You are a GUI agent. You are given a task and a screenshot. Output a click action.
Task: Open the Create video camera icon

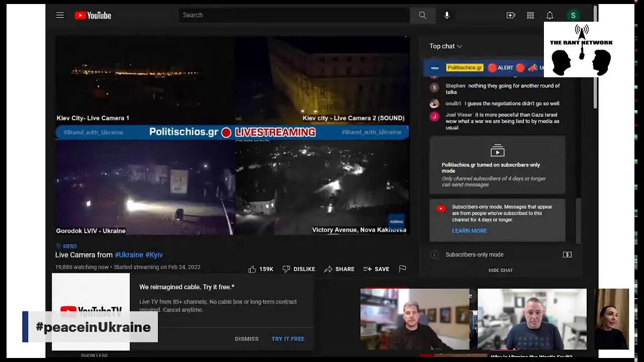coord(511,15)
